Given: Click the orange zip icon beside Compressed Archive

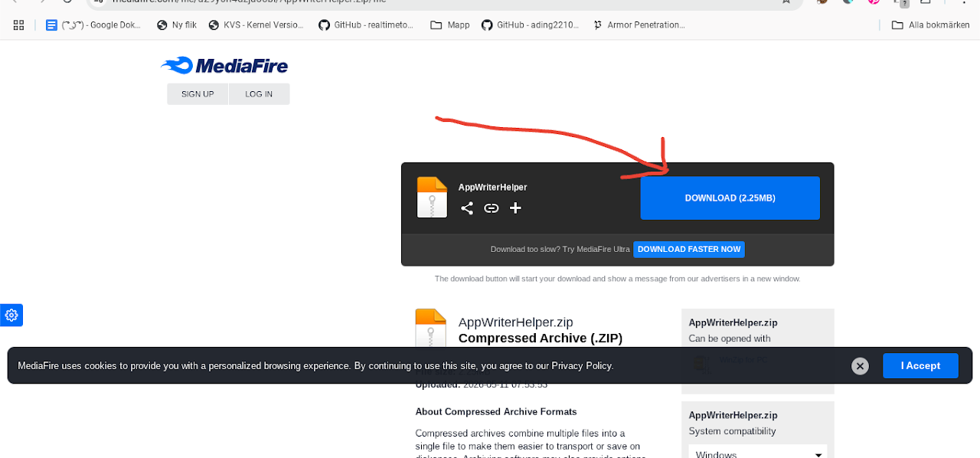Looking at the screenshot, I should (x=431, y=328).
